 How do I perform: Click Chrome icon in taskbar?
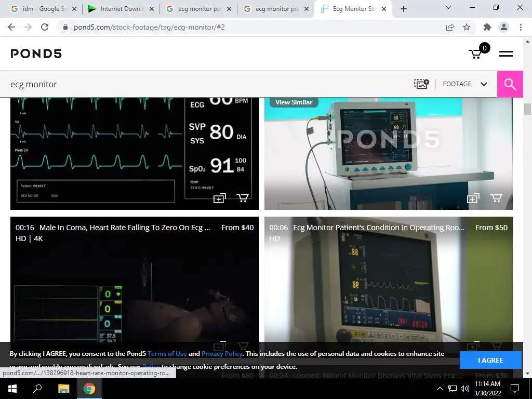[x=89, y=389]
